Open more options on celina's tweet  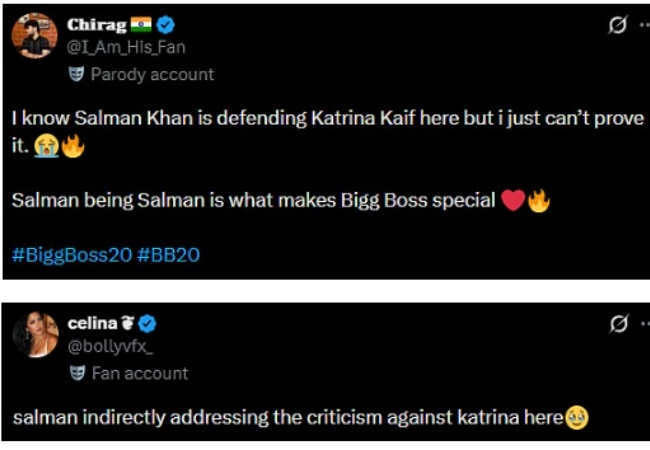pos(645,324)
